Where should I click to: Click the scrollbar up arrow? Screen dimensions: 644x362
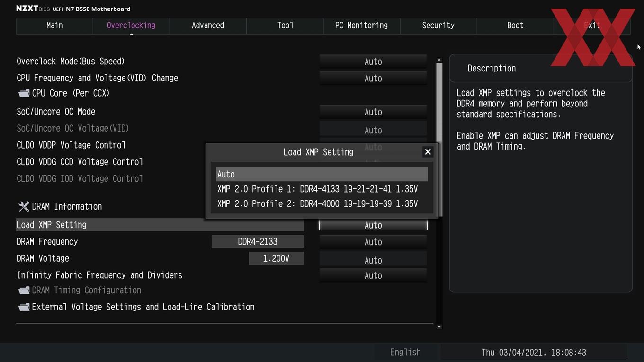click(x=439, y=60)
